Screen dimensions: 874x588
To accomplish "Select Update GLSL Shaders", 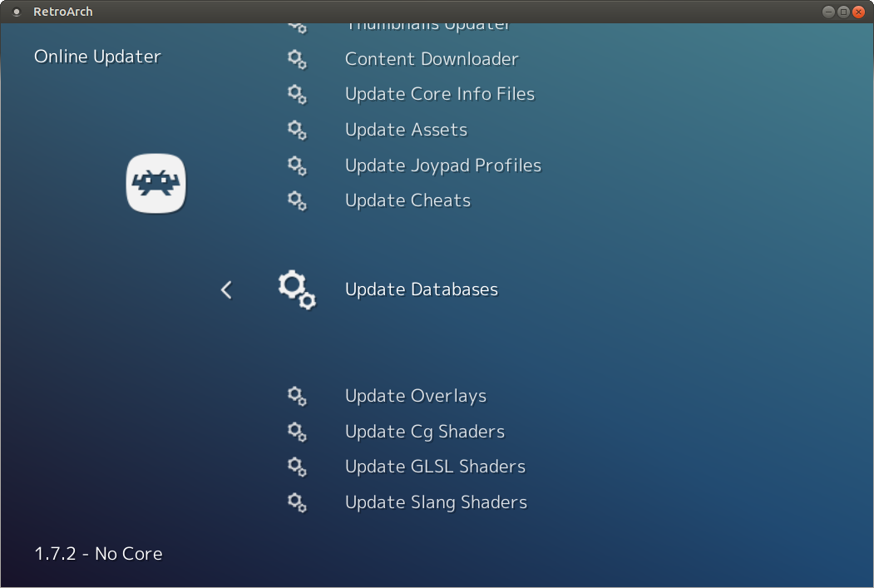I will (x=435, y=467).
